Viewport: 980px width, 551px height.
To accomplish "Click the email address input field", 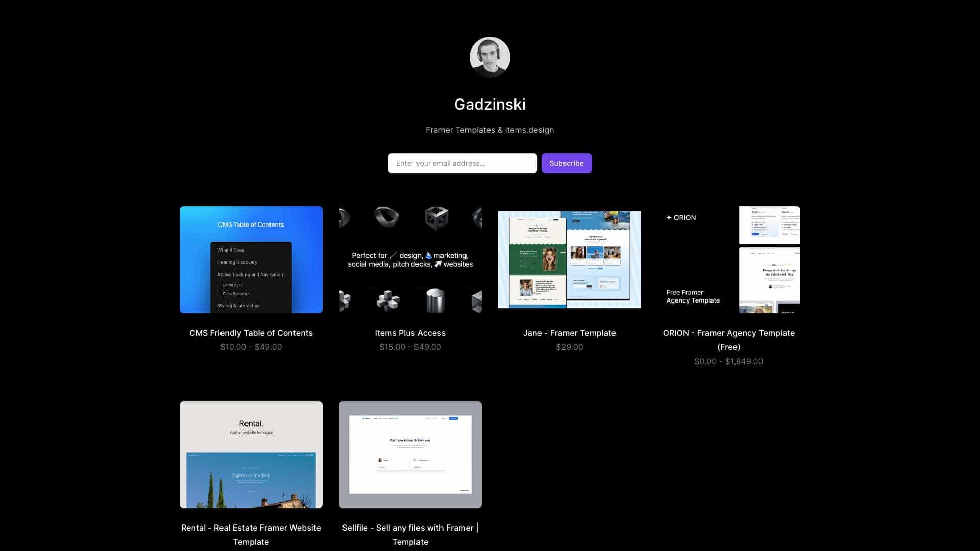I will coord(462,163).
